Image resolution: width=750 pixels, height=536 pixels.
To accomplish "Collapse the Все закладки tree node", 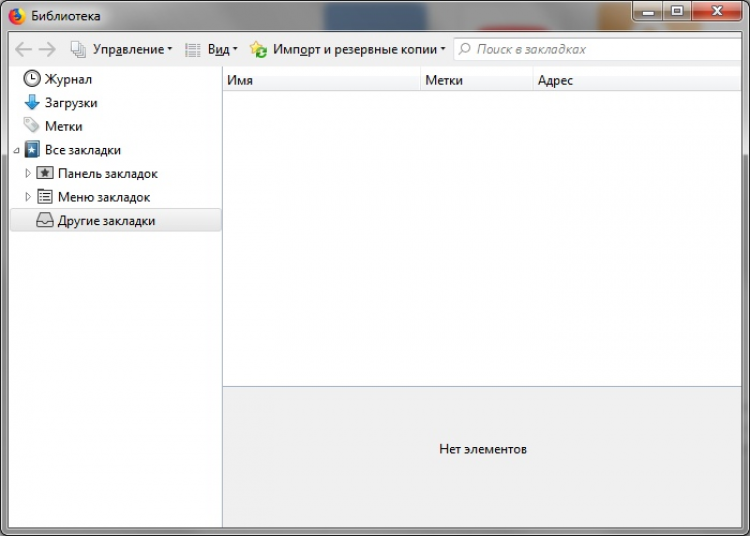I will [16, 150].
